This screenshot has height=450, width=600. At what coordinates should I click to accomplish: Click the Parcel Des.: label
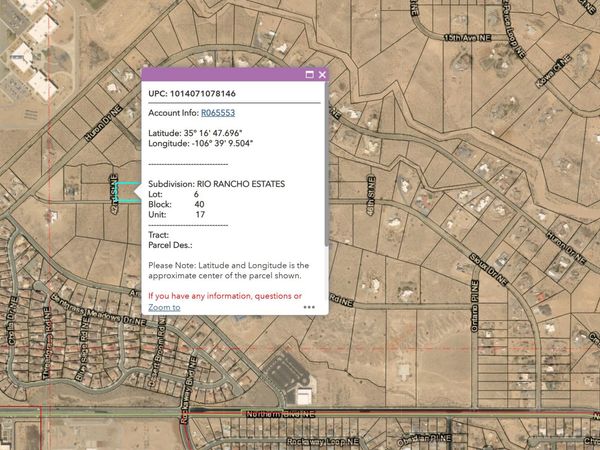170,245
